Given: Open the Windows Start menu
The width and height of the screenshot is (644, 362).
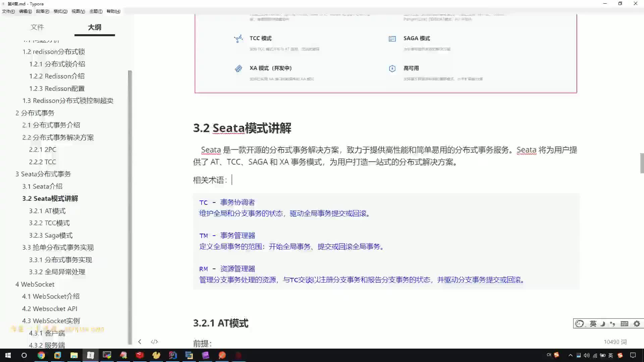Looking at the screenshot, I should click(8, 355).
